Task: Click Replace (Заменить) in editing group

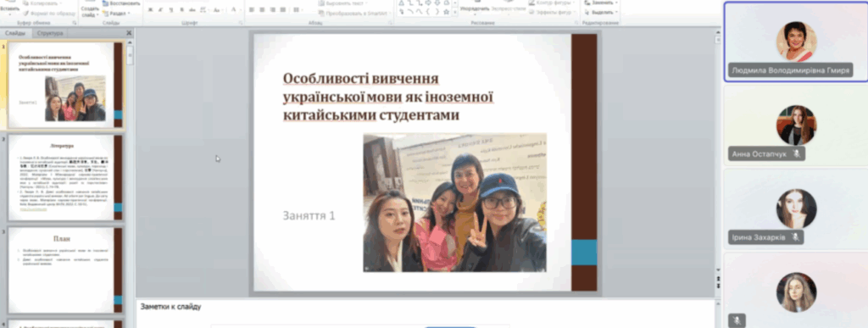Action: point(601,3)
